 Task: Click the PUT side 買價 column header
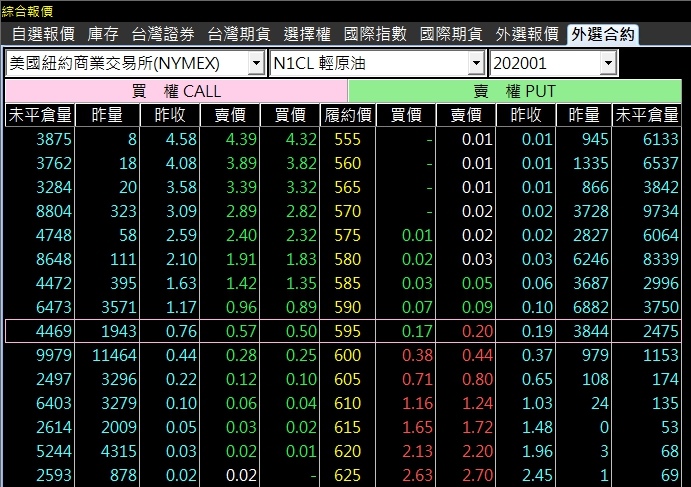[x=406, y=115]
